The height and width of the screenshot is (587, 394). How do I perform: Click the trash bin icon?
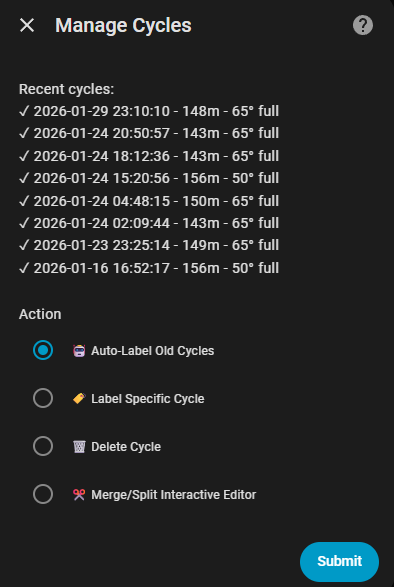click(79, 447)
